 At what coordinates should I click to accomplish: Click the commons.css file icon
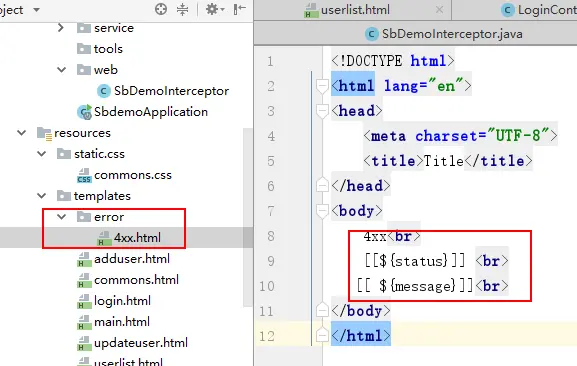[x=84, y=175]
